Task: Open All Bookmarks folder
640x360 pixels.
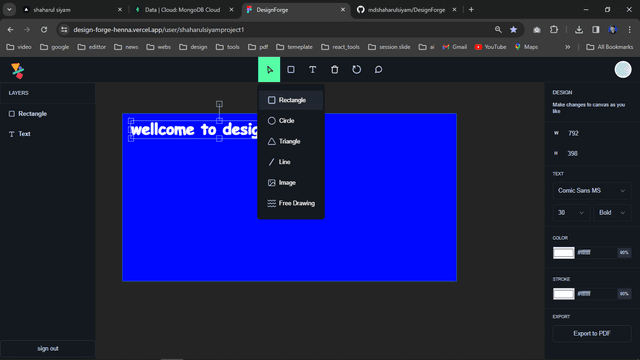Action: click(609, 47)
